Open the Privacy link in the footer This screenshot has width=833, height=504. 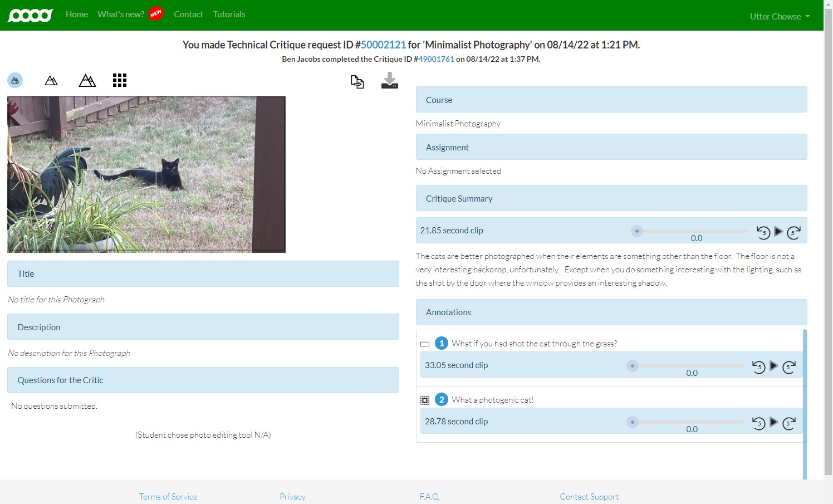click(x=292, y=496)
